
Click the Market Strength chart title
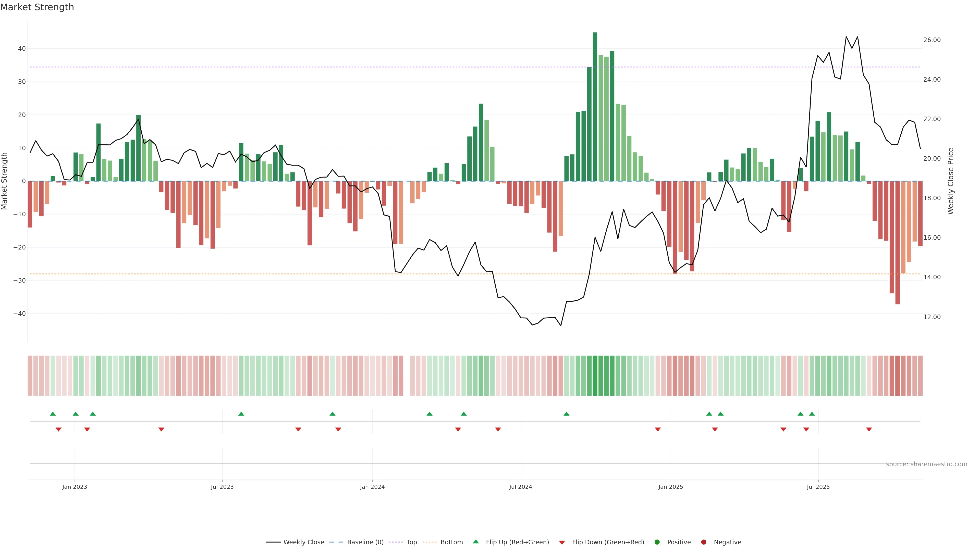tap(37, 7)
